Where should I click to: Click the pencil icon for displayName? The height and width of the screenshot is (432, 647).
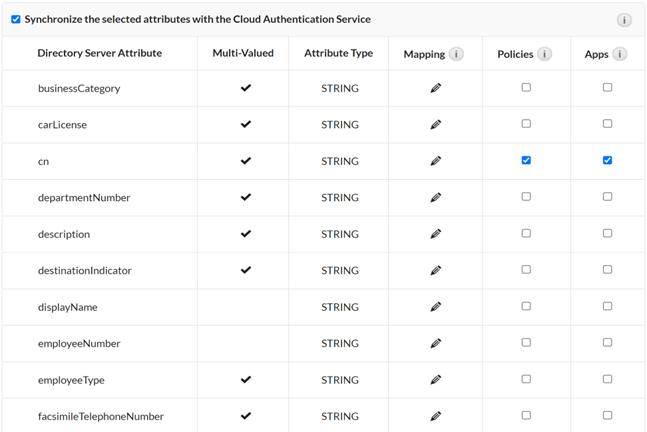click(435, 307)
